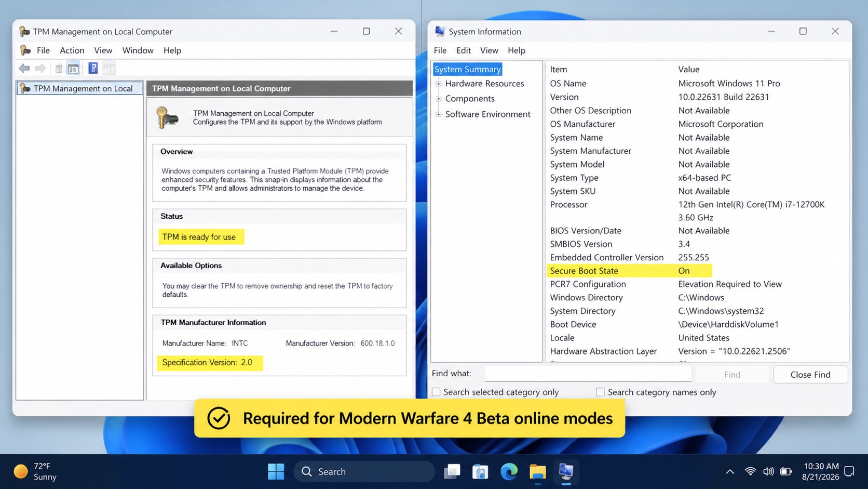Screen dimensions: 868x489
Task: Open Help menu in System Information
Action: coord(517,50)
